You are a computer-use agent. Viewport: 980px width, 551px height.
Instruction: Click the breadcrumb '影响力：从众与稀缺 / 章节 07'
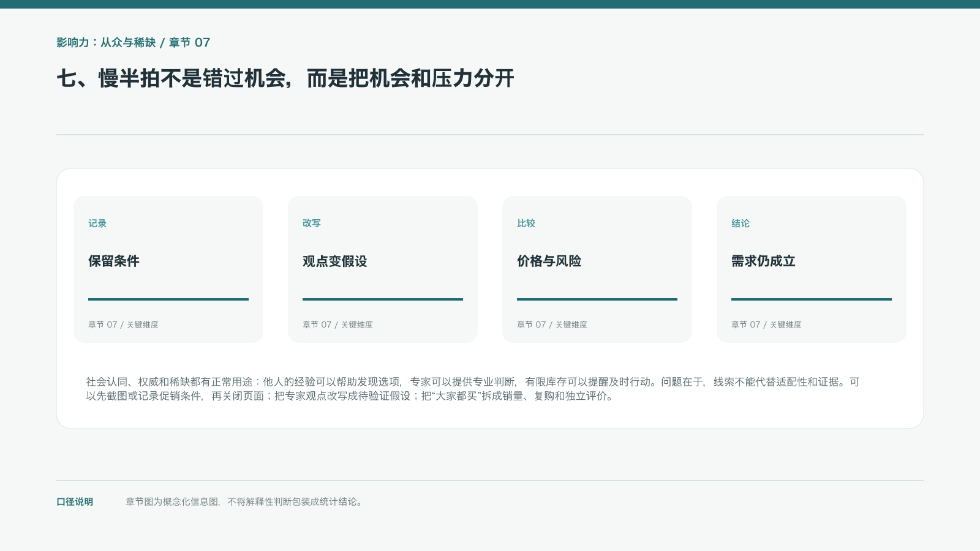tap(134, 42)
